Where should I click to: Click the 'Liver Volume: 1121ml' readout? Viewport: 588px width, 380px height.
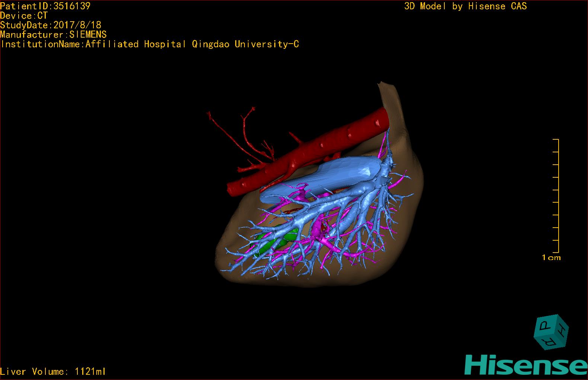pyautogui.click(x=53, y=371)
